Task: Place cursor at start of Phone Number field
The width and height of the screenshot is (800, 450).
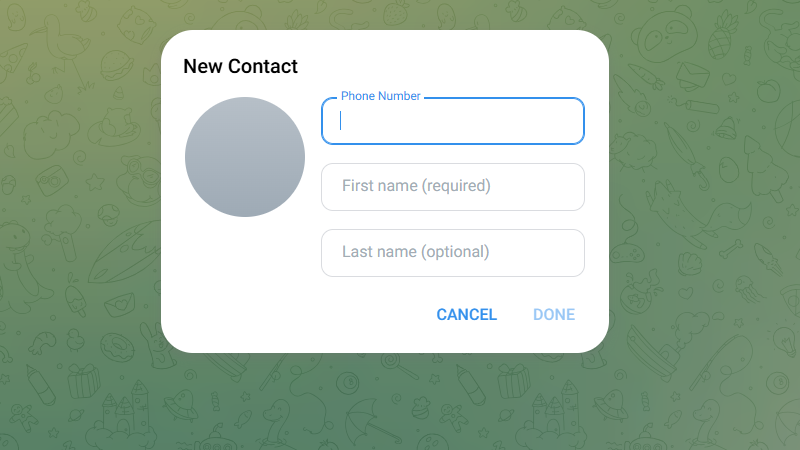Action: (342, 121)
